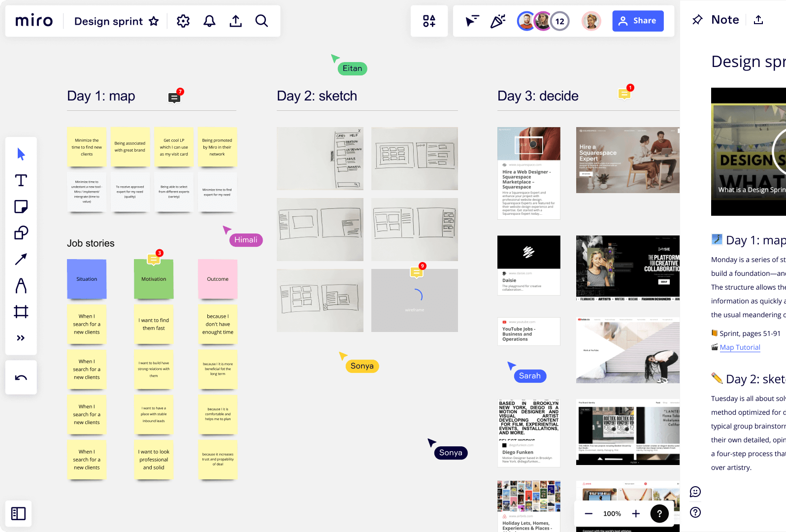Viewport: 786px width, 532px height.
Task: Open the Design sprint board title
Action: (x=108, y=21)
